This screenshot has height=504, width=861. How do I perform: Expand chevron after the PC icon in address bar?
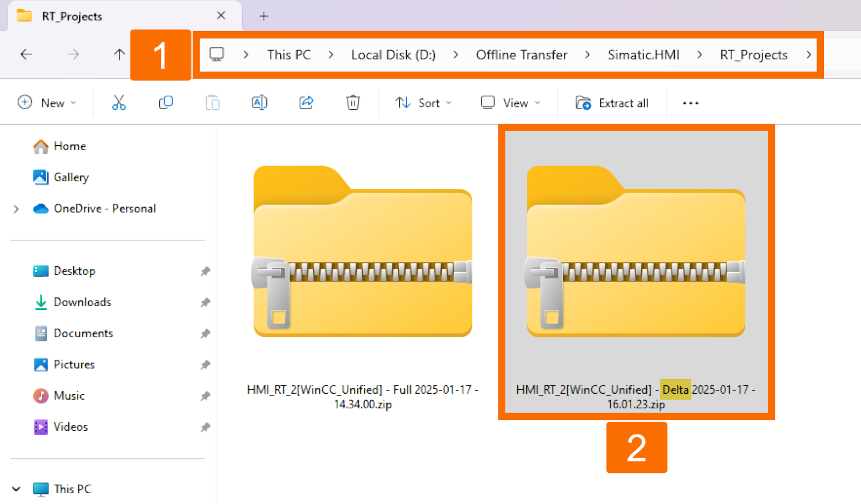[x=246, y=54]
